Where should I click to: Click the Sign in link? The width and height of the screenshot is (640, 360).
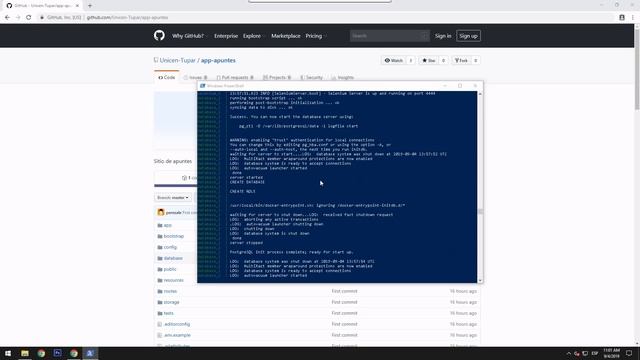point(443,36)
